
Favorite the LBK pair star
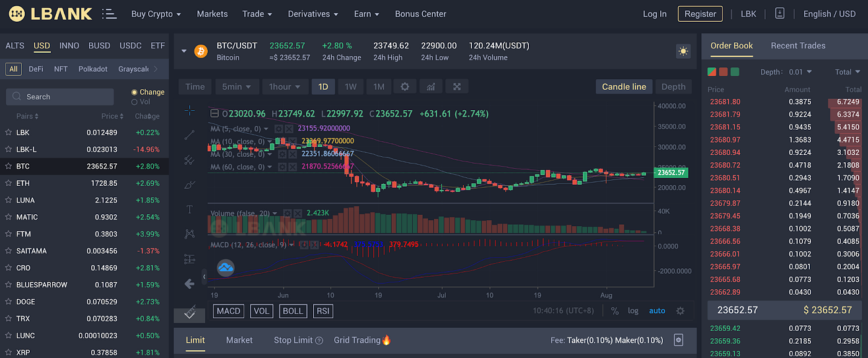[x=9, y=133]
